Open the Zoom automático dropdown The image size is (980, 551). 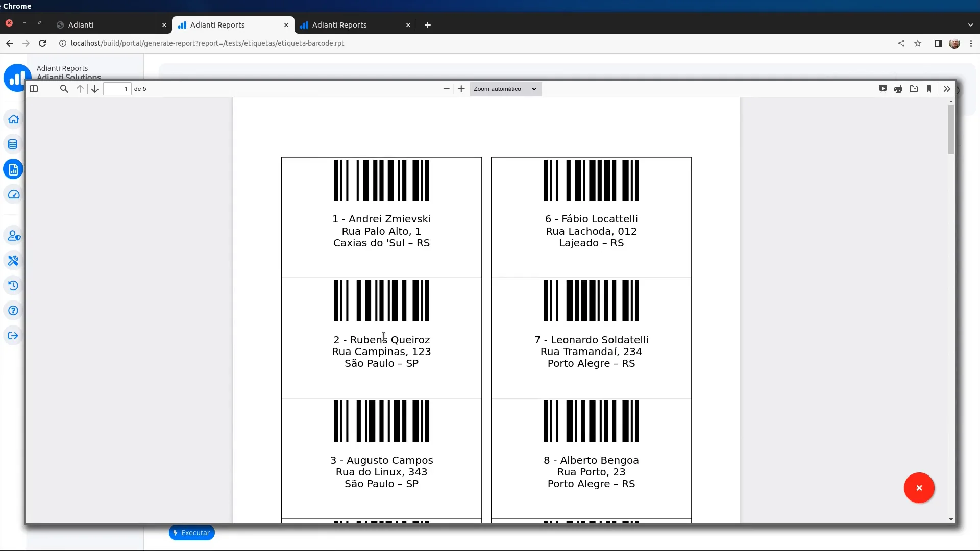[505, 88]
